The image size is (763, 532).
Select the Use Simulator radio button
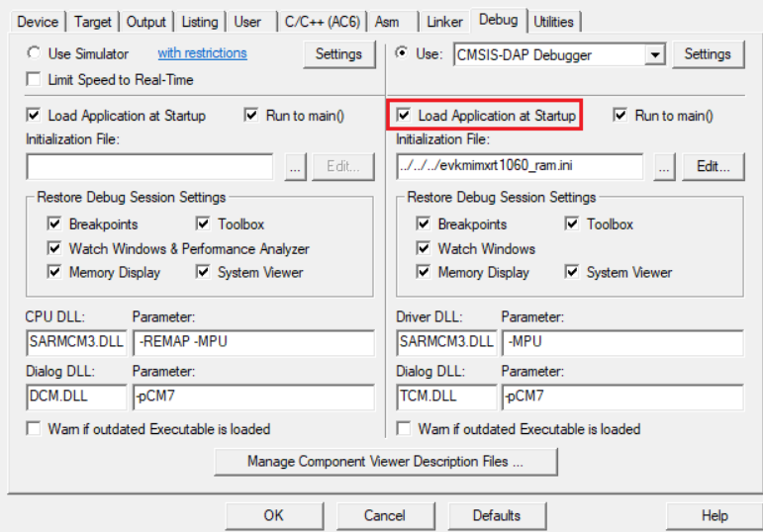(35, 53)
